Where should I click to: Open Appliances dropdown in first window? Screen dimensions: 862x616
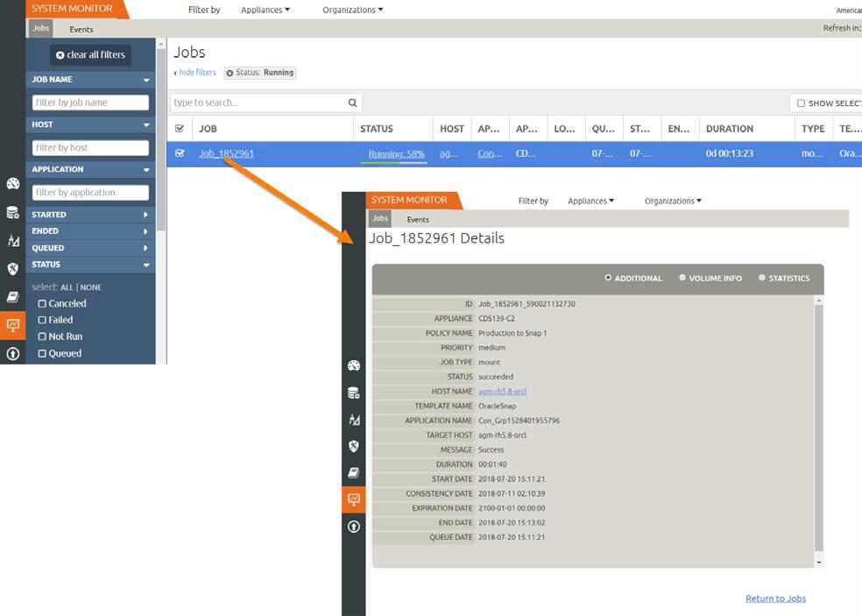(x=265, y=10)
